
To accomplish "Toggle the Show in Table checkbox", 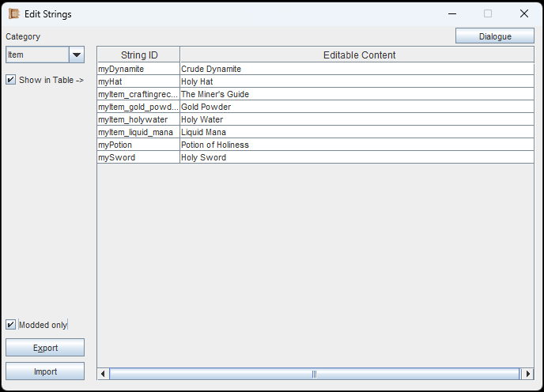I will coord(11,80).
